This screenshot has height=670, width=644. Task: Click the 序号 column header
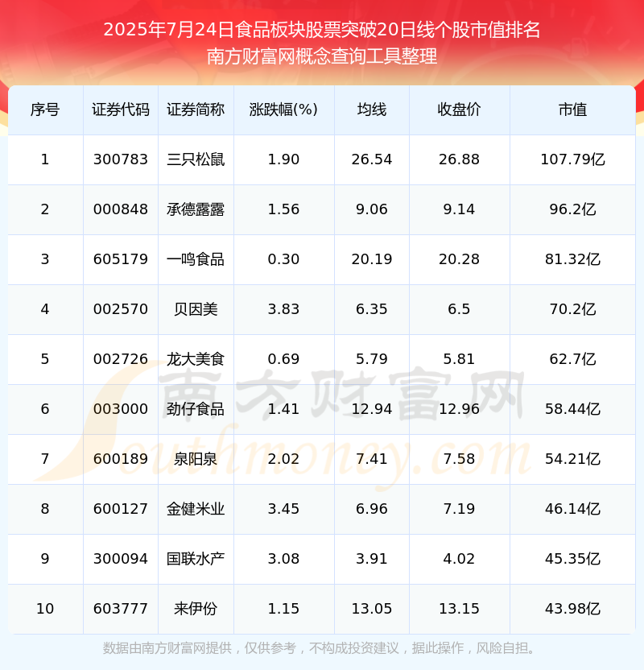pos(45,110)
